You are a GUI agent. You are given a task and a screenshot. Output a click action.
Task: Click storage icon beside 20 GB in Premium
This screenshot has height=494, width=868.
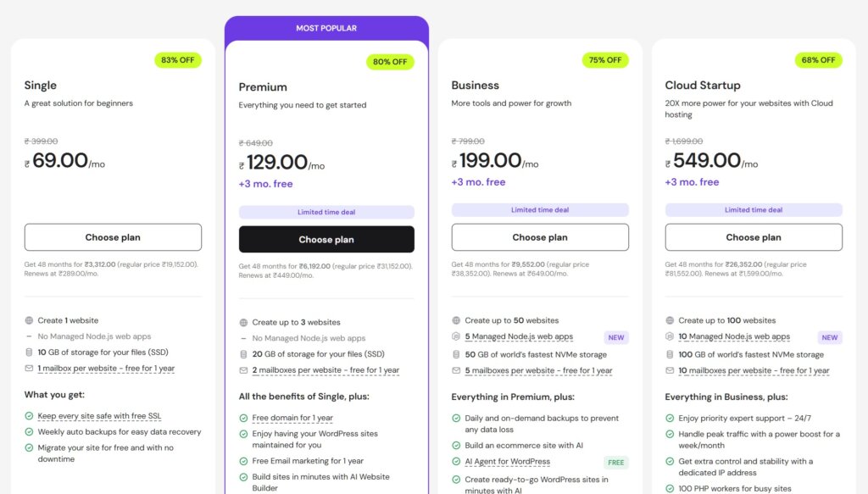pos(244,355)
